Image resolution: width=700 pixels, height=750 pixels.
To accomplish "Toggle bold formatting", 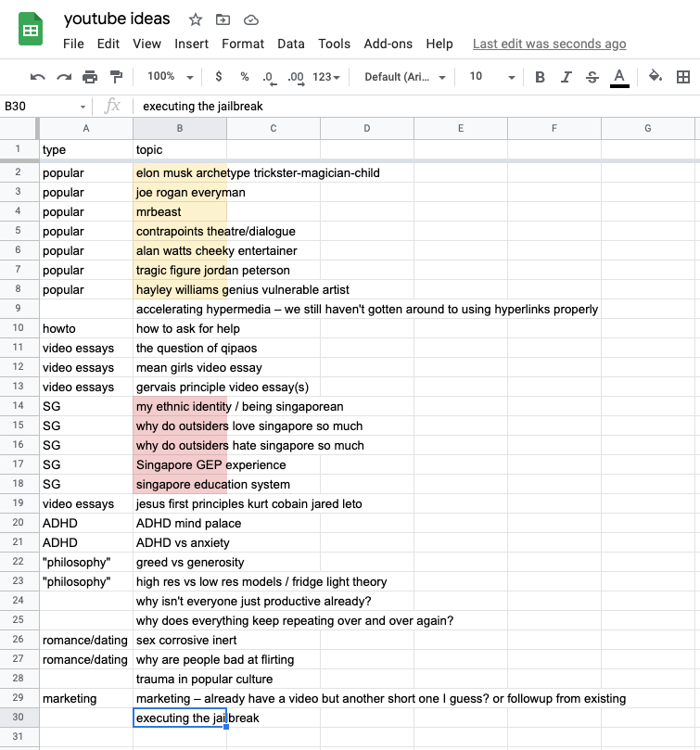I will 540,77.
